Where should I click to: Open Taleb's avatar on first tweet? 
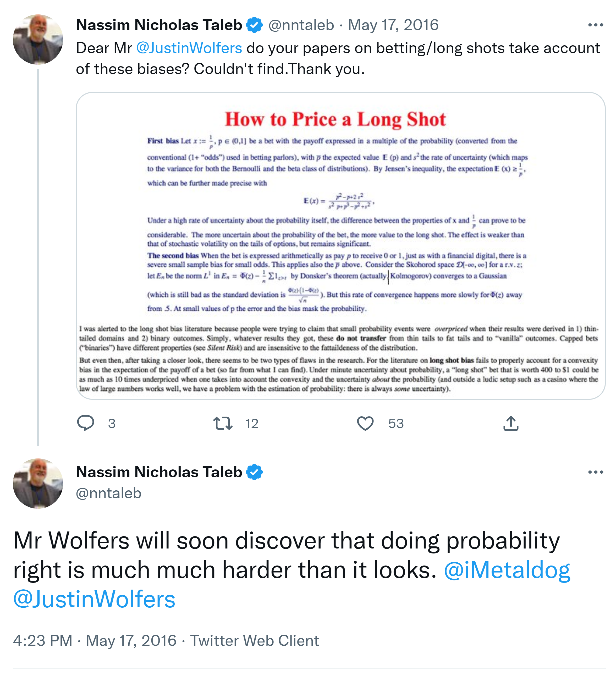(38, 40)
